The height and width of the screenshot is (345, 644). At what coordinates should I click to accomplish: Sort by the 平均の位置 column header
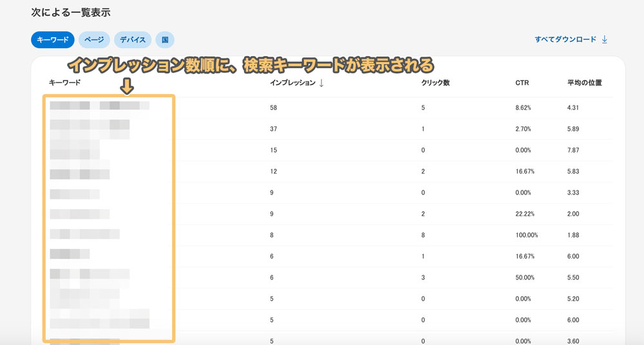[584, 83]
